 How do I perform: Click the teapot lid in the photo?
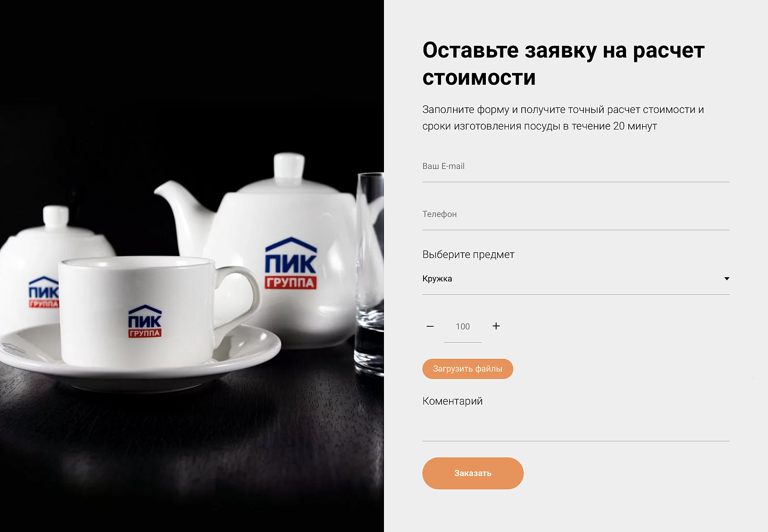pyautogui.click(x=289, y=170)
